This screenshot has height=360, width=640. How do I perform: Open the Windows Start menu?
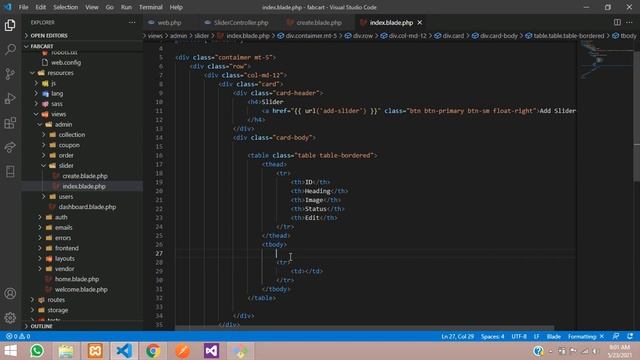(x=10, y=351)
